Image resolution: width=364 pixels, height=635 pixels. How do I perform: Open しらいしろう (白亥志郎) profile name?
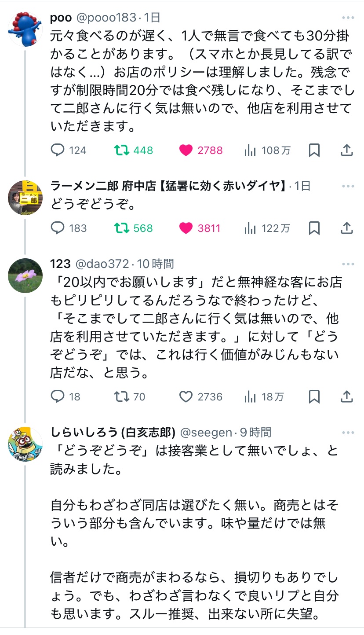pyautogui.click(x=113, y=433)
